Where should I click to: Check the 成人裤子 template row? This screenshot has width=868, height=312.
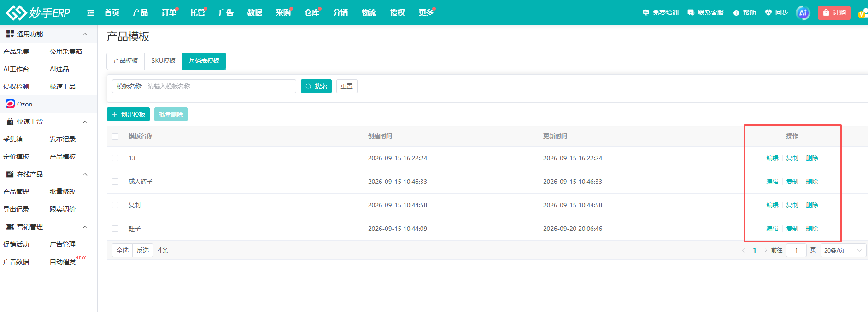[x=115, y=182]
